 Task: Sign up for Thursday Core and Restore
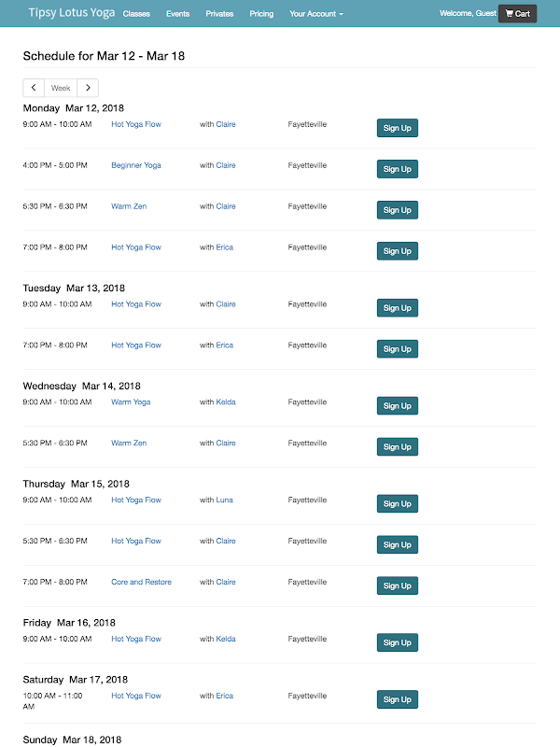pyautogui.click(x=398, y=586)
